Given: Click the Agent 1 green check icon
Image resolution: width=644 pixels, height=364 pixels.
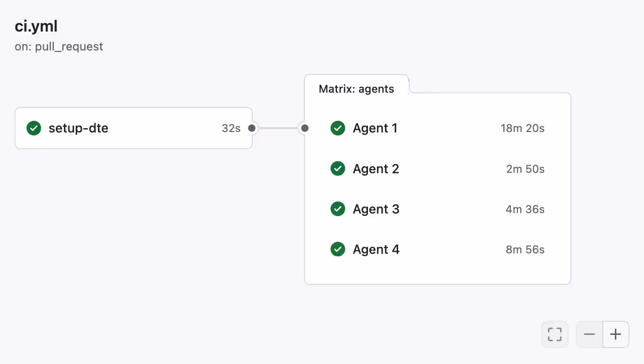Looking at the screenshot, I should click(x=338, y=128).
